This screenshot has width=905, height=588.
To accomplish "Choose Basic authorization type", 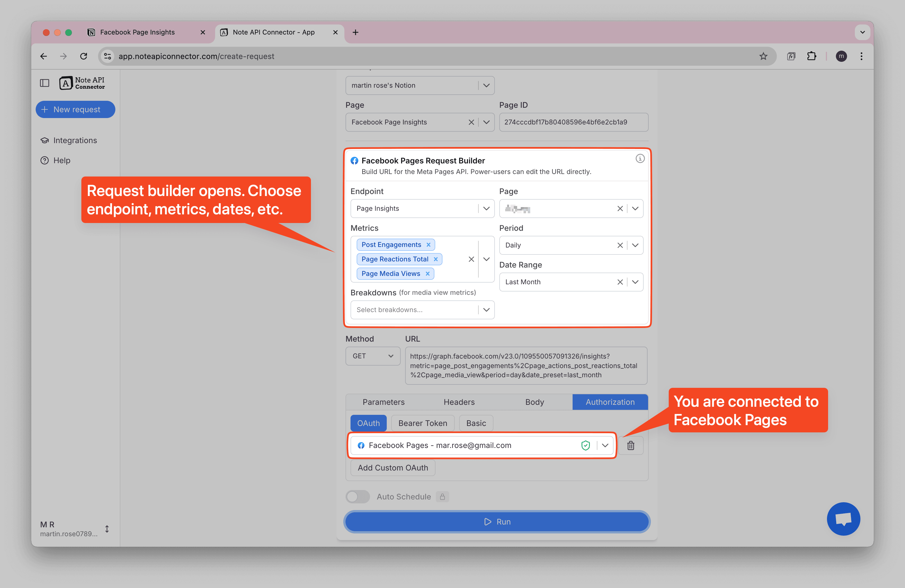I will (x=476, y=423).
